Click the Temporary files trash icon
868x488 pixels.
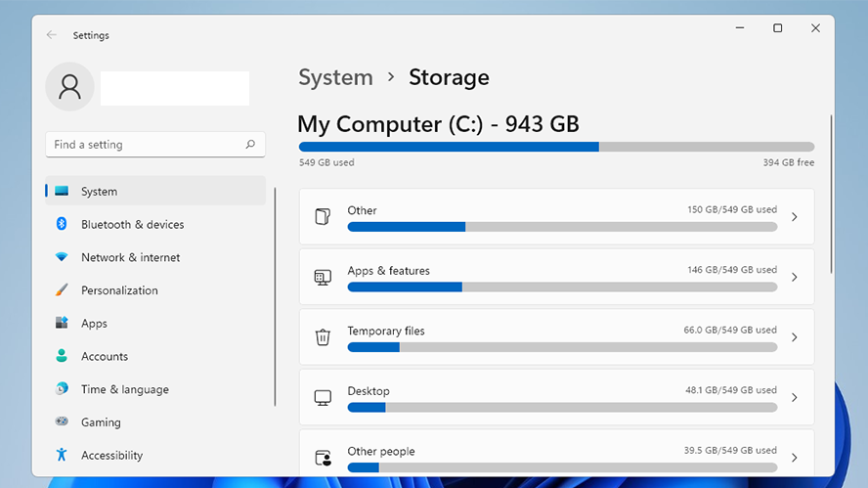[x=323, y=337]
